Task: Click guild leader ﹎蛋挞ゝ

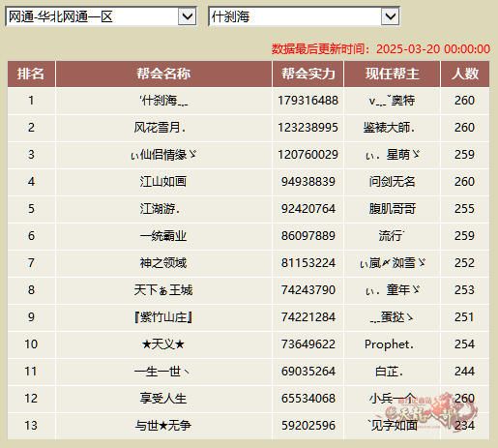Action: point(392,317)
